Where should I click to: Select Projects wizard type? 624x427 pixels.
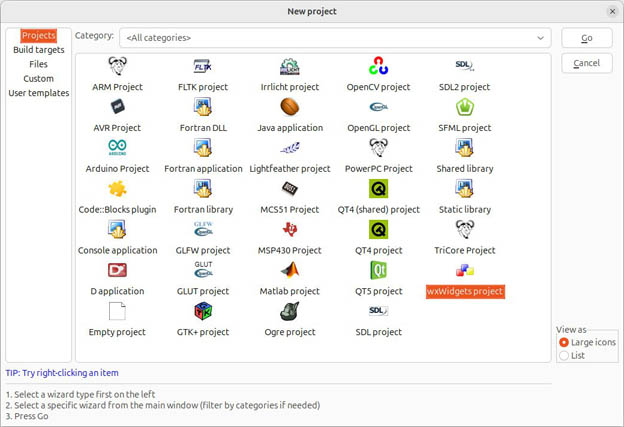click(39, 35)
